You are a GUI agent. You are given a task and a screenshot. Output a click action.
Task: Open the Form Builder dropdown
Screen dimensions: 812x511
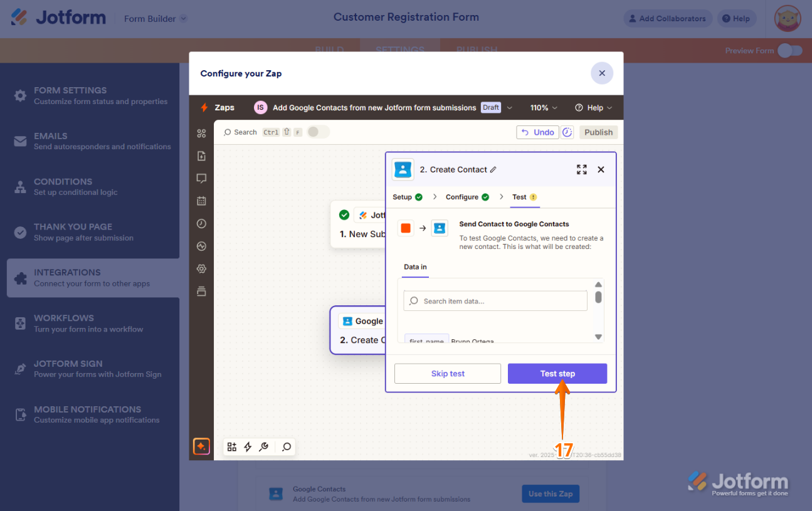click(156, 18)
